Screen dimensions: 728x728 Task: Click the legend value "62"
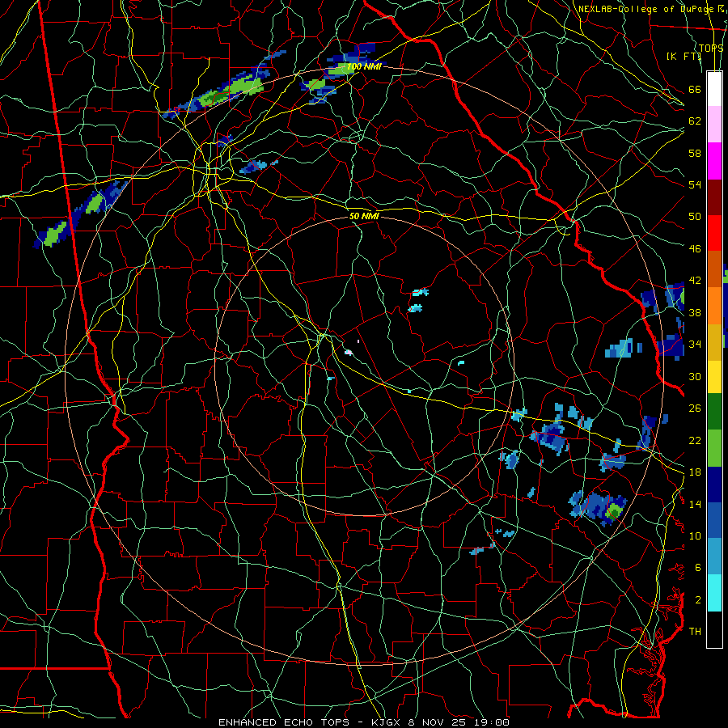695,121
